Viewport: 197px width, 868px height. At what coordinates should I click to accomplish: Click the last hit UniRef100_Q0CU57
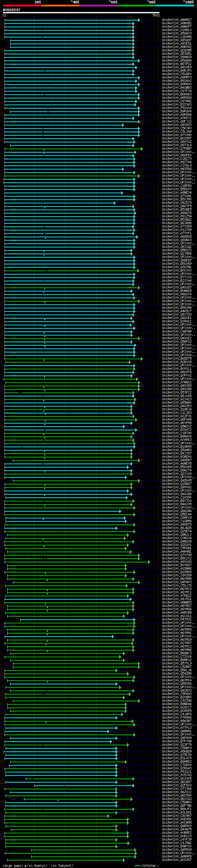[177, 860]
